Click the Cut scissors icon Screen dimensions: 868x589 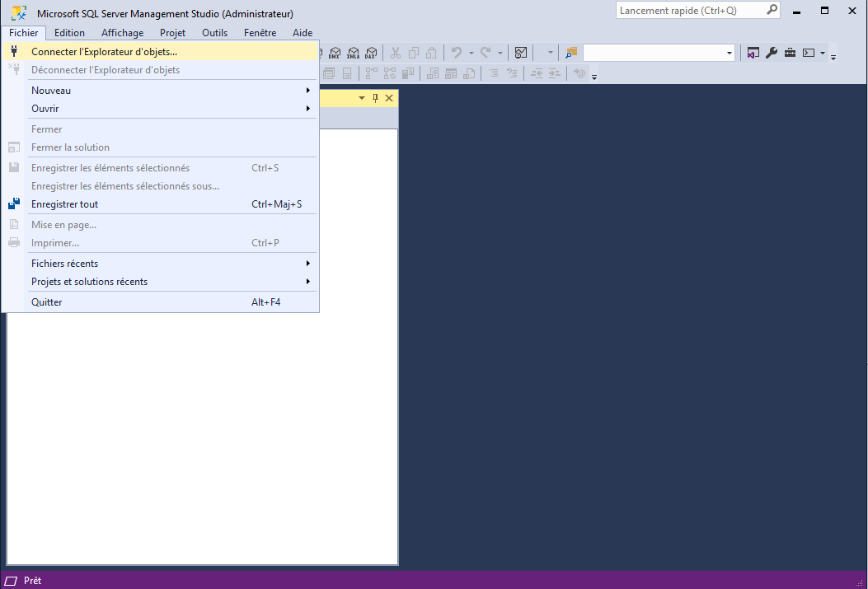395,53
